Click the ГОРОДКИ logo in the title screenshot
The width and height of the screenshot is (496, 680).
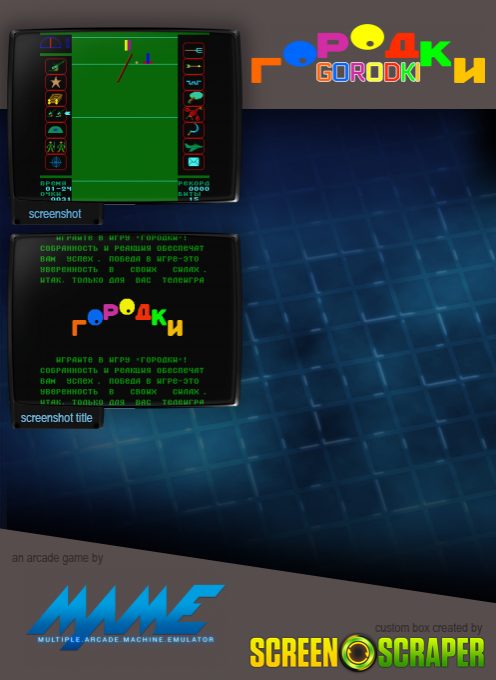127,317
